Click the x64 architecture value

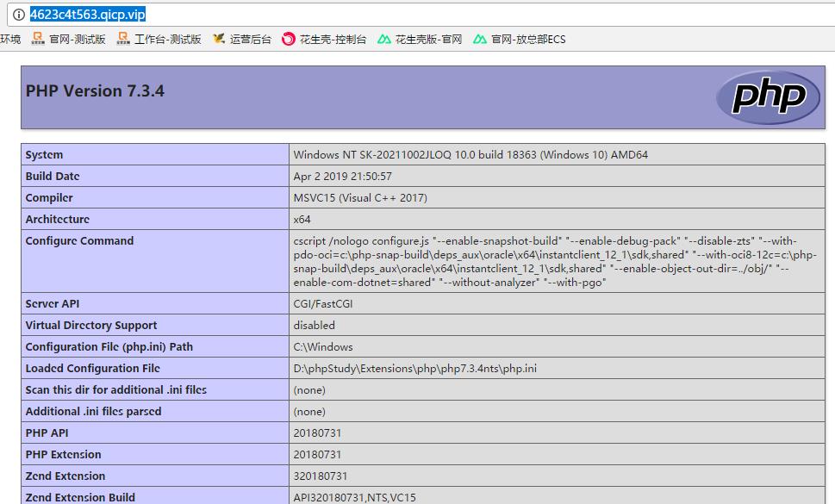(x=302, y=220)
